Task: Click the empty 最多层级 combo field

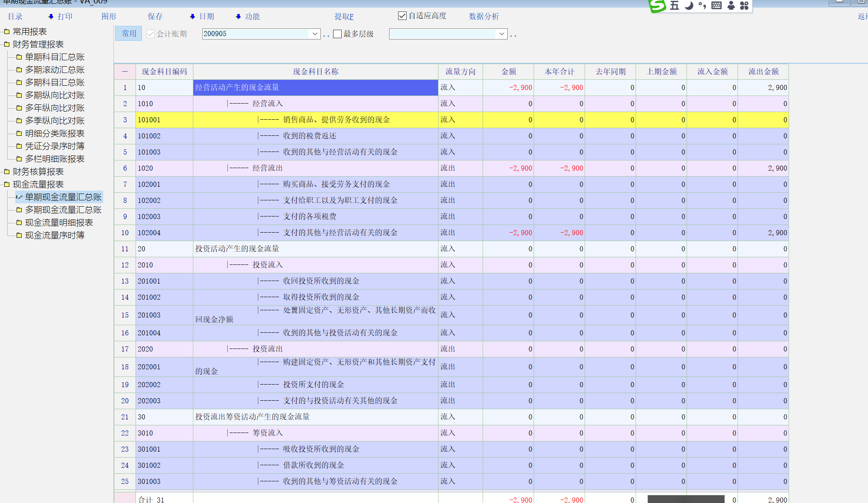Action: 443,34
